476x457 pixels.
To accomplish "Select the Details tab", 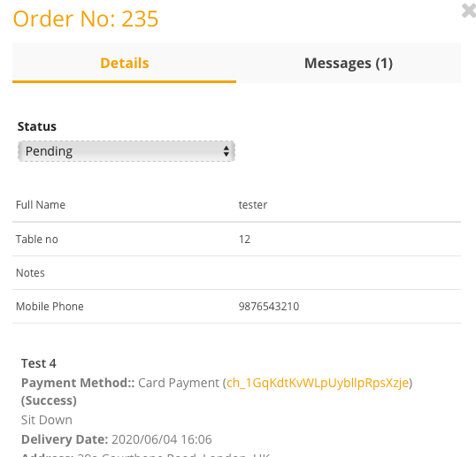I will tap(125, 63).
